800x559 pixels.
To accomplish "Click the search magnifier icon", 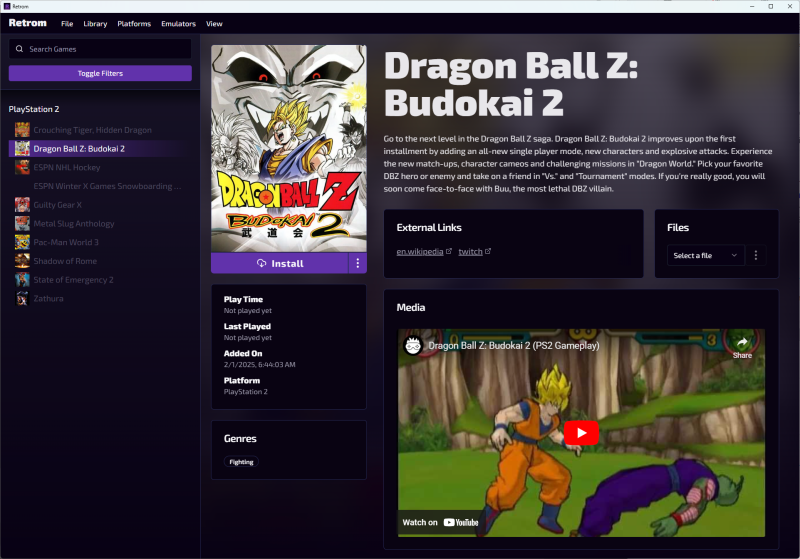I will click(x=19, y=49).
